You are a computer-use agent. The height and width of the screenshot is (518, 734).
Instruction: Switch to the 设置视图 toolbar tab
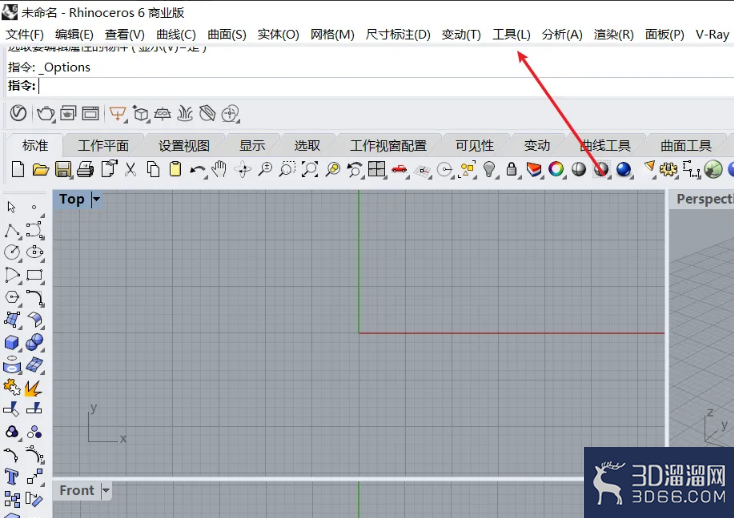184,146
